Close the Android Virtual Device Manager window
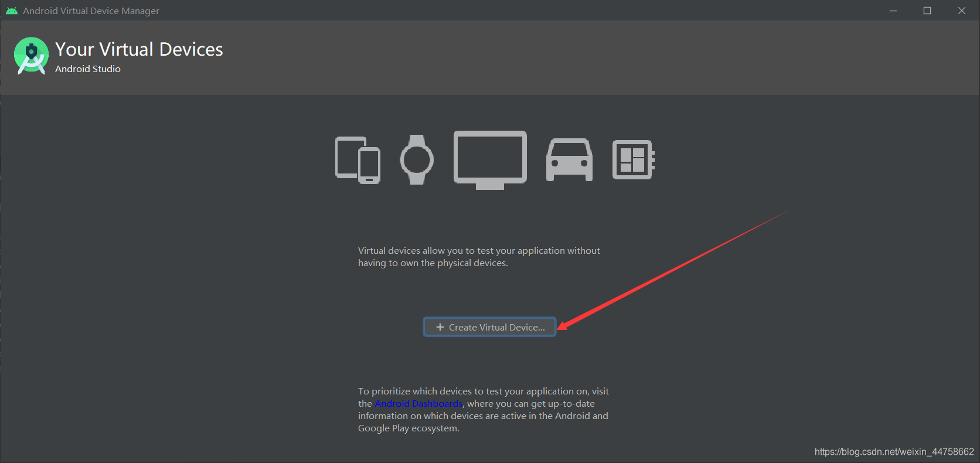 [962, 11]
